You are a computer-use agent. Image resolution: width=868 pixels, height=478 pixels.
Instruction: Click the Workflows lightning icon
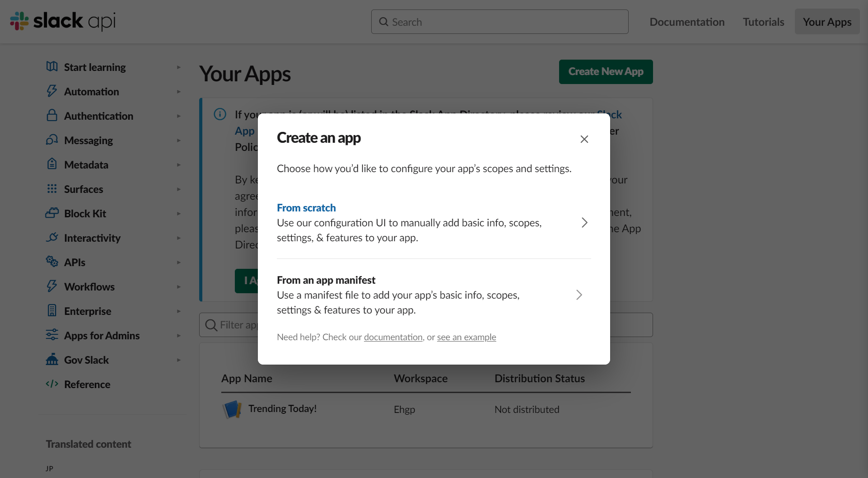pyautogui.click(x=52, y=286)
